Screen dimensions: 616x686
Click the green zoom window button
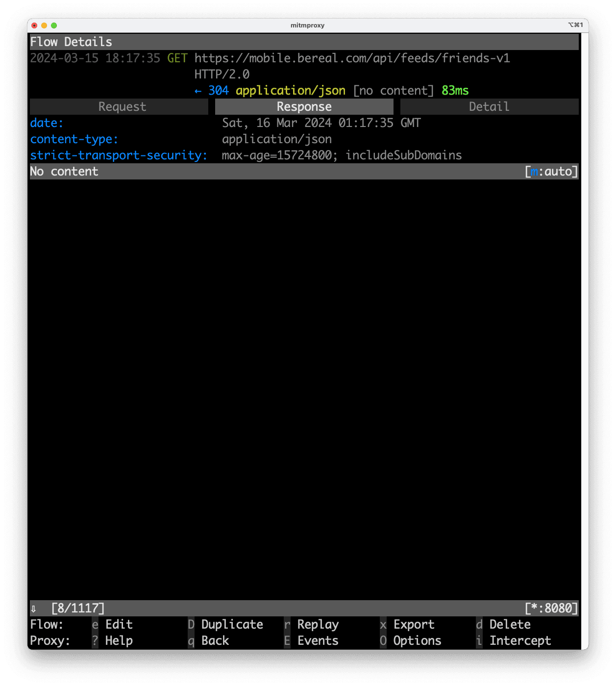54,25
